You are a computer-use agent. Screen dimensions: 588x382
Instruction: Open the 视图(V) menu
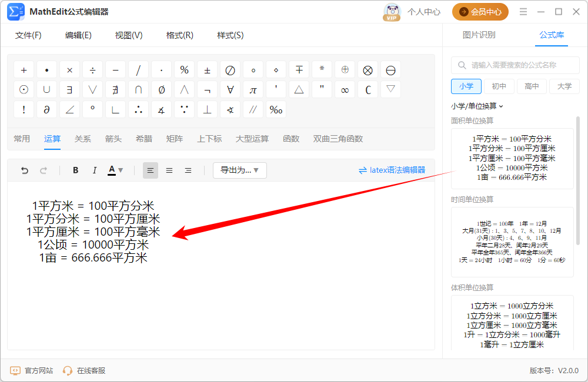pos(129,35)
